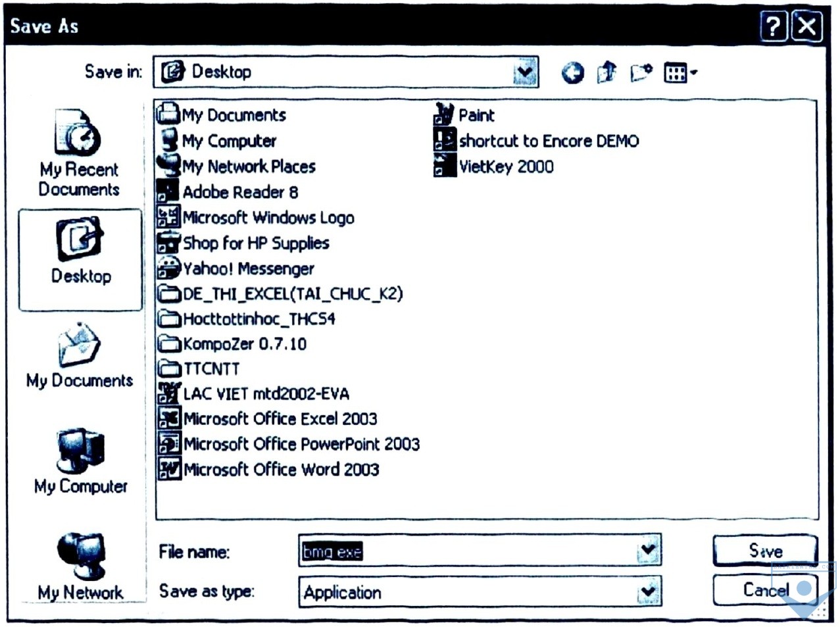
Task: Click the "Adobe Reader 8" file name text
Action: [x=240, y=192]
